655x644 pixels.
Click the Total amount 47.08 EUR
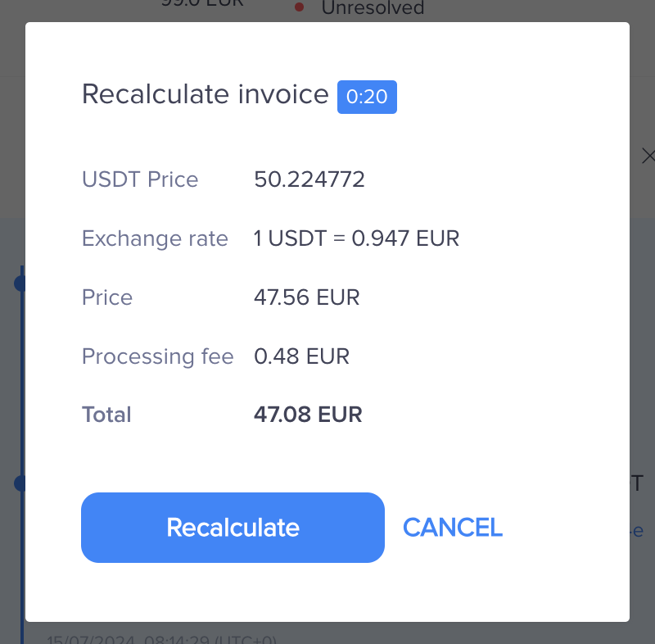point(308,415)
